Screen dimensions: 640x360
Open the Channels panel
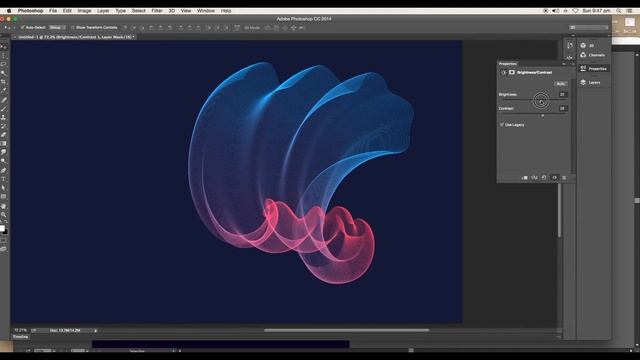[x=593, y=55]
